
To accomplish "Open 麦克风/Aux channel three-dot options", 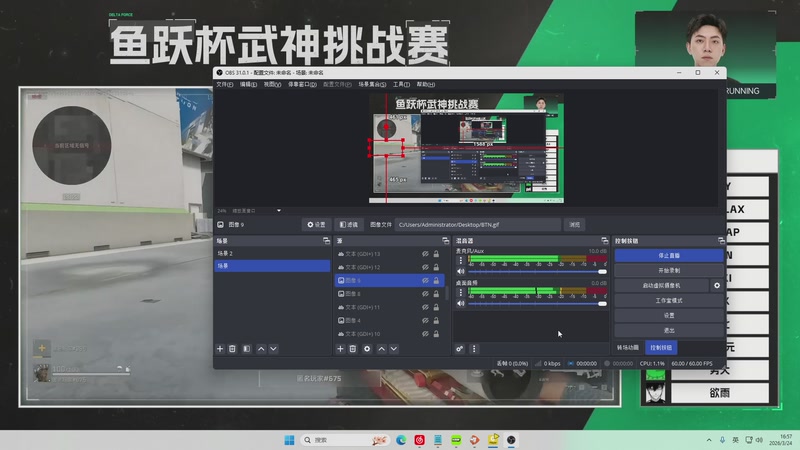I will point(461,260).
